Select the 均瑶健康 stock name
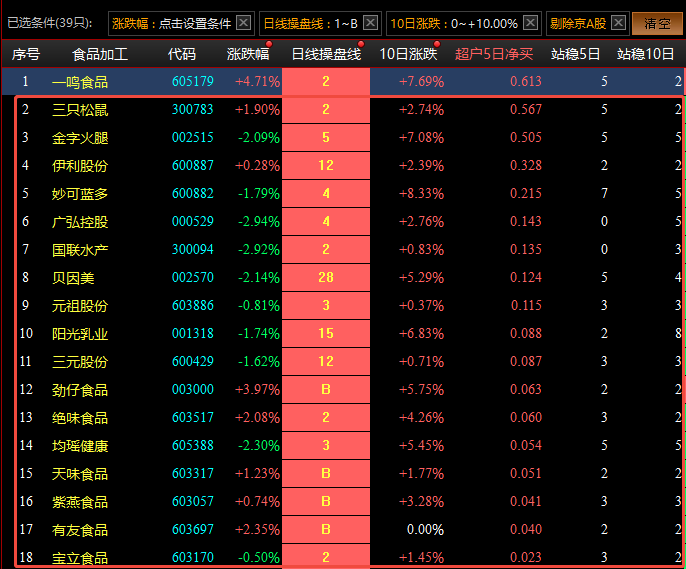This screenshot has width=686, height=569. tap(80, 445)
